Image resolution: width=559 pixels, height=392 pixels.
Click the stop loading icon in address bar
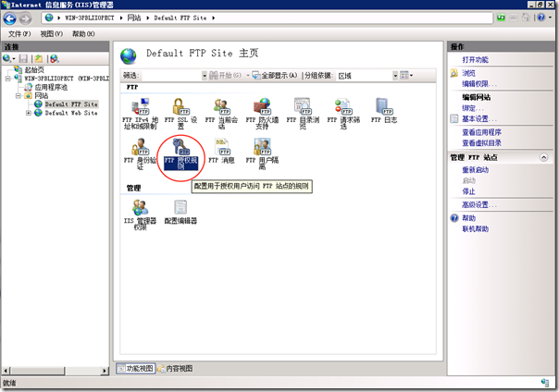coord(514,18)
